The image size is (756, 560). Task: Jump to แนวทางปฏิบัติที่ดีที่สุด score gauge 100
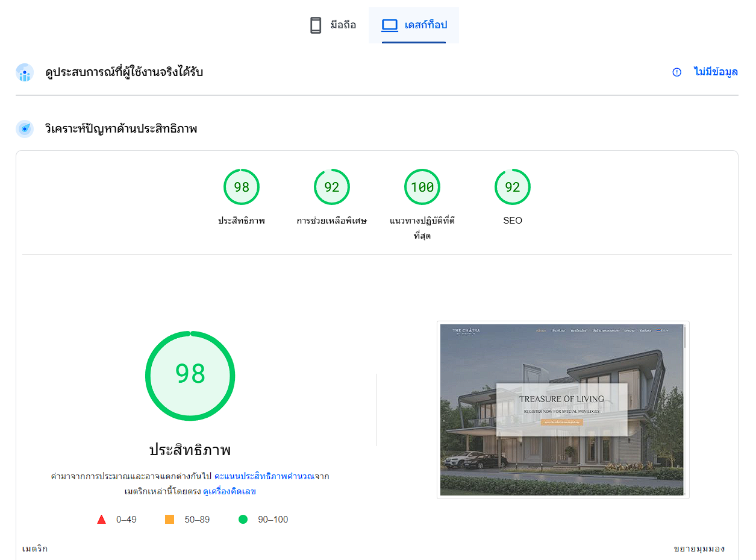pos(422,187)
